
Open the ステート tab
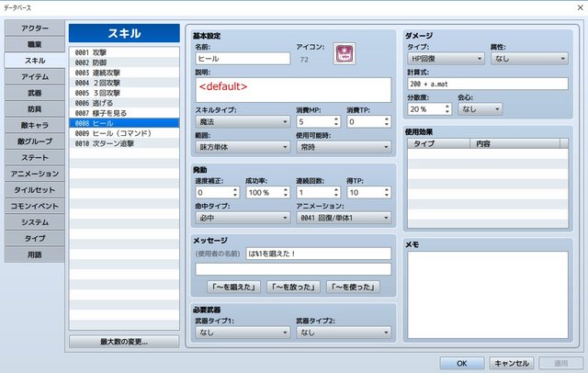pos(35,157)
